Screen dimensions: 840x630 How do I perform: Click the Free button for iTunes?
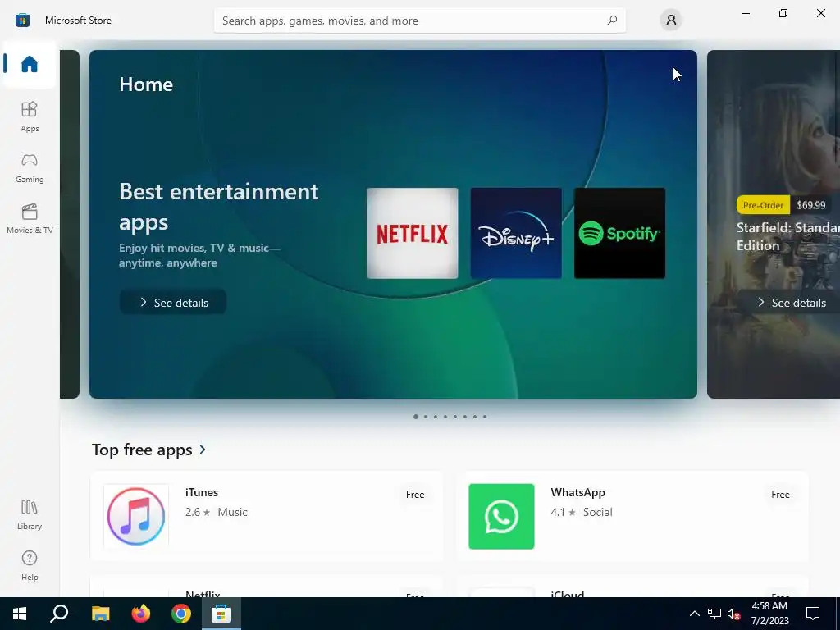click(415, 495)
